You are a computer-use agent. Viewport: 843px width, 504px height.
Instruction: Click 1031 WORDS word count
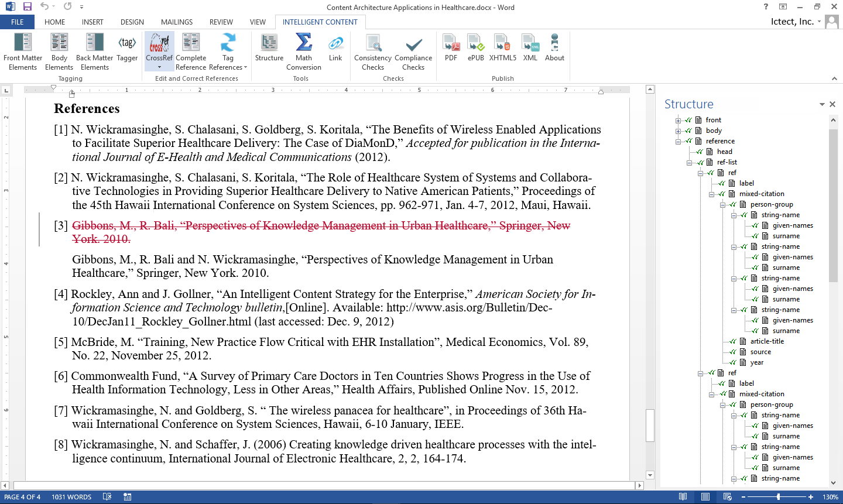tap(71, 497)
